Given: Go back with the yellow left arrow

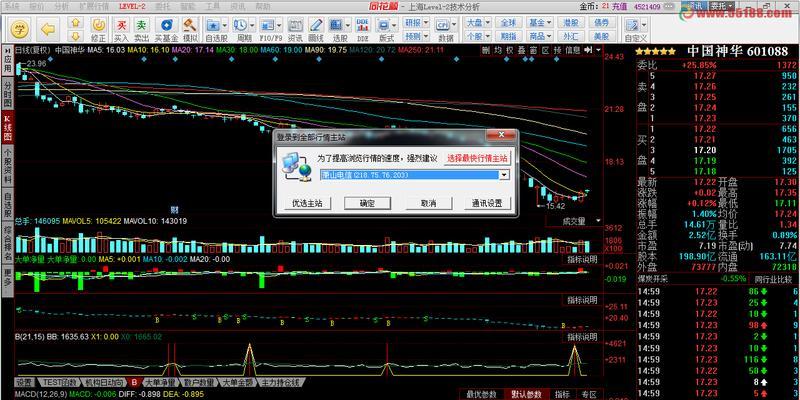Looking at the screenshot, I should 48,29.
